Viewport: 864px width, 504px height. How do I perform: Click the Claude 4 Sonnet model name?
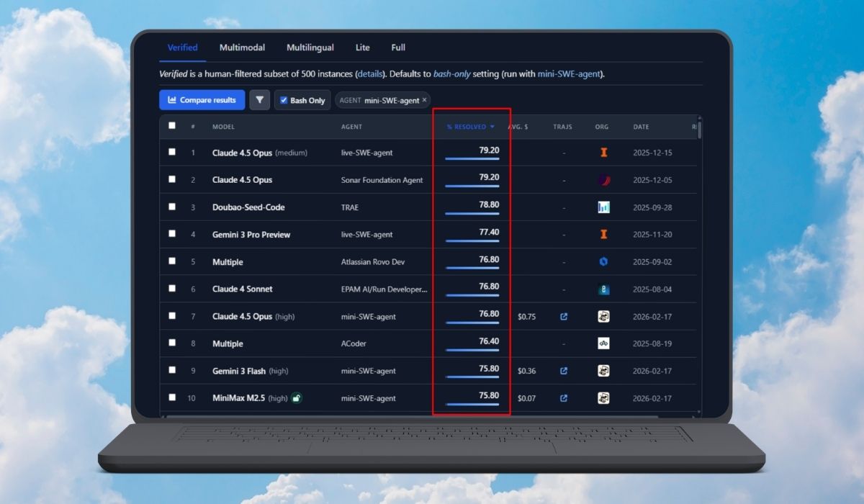[x=243, y=289]
